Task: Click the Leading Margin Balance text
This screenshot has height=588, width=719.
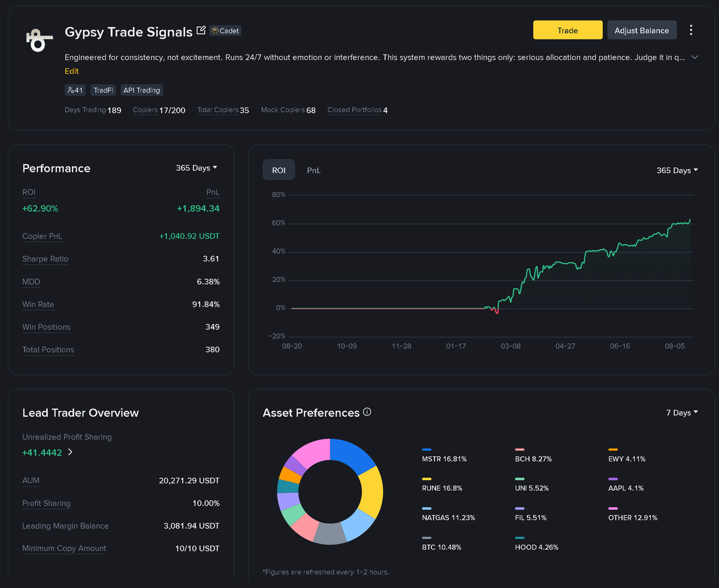Action: [65, 526]
